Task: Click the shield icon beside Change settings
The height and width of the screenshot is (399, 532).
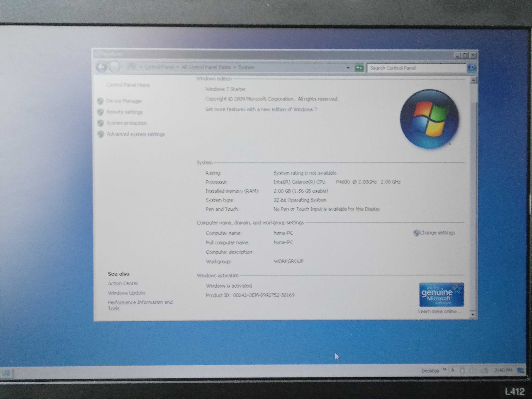Action: pyautogui.click(x=416, y=233)
